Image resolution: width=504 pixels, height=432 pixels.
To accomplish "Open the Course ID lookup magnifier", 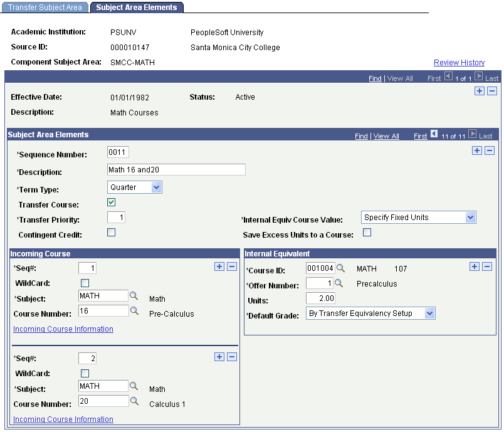I will pyautogui.click(x=340, y=268).
